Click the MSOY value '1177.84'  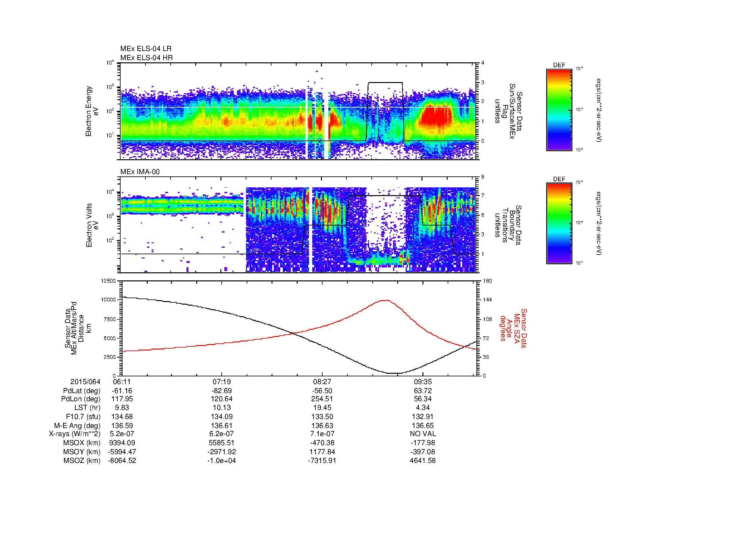click(x=322, y=452)
